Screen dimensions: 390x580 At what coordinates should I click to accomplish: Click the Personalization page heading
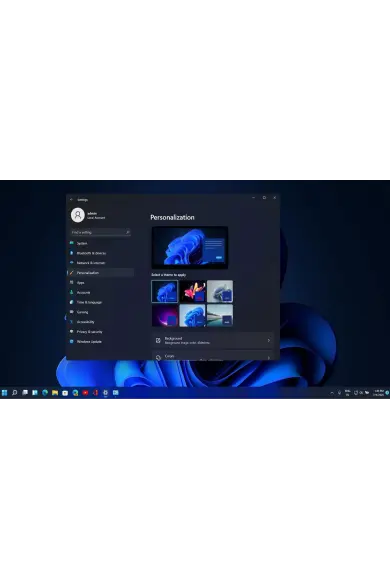click(172, 218)
